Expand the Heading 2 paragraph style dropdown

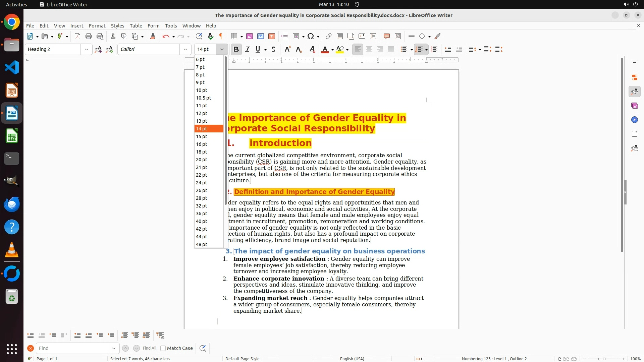(x=87, y=50)
